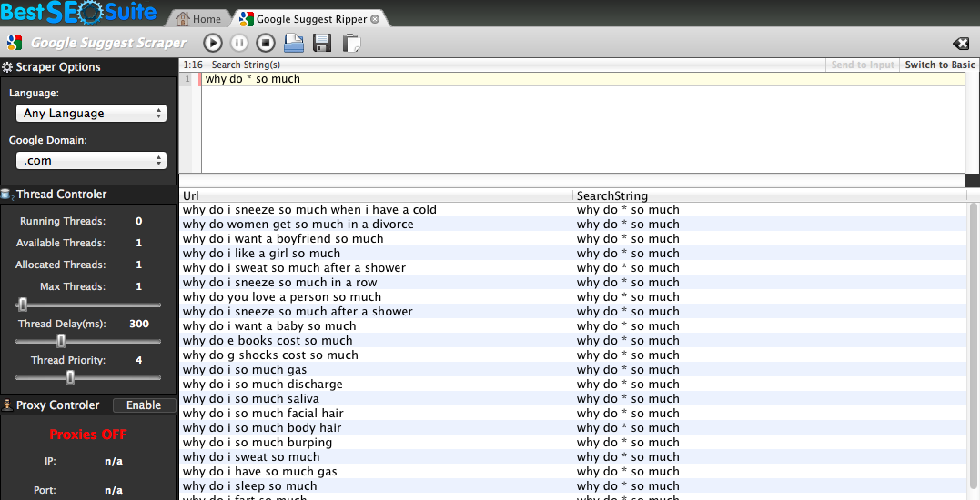This screenshot has width=980, height=500.
Task: Select row 'why do i sweat so much'
Action: point(572,457)
